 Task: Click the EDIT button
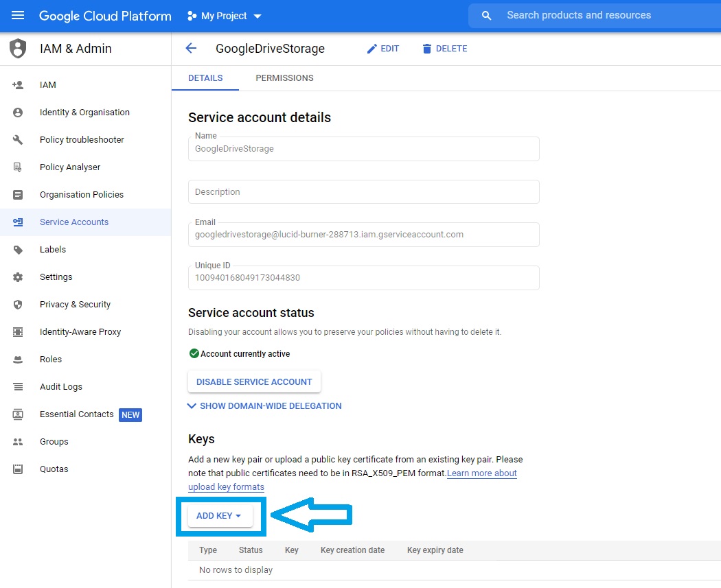tap(383, 49)
